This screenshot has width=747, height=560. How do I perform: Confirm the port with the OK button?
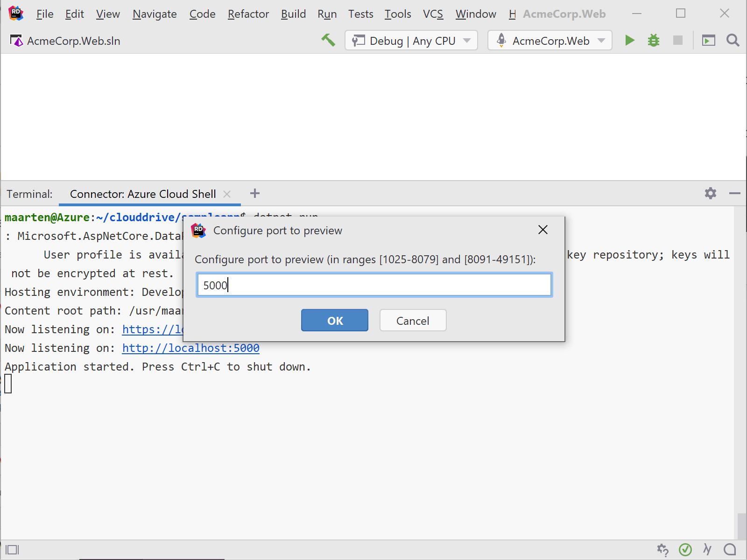[x=335, y=321]
